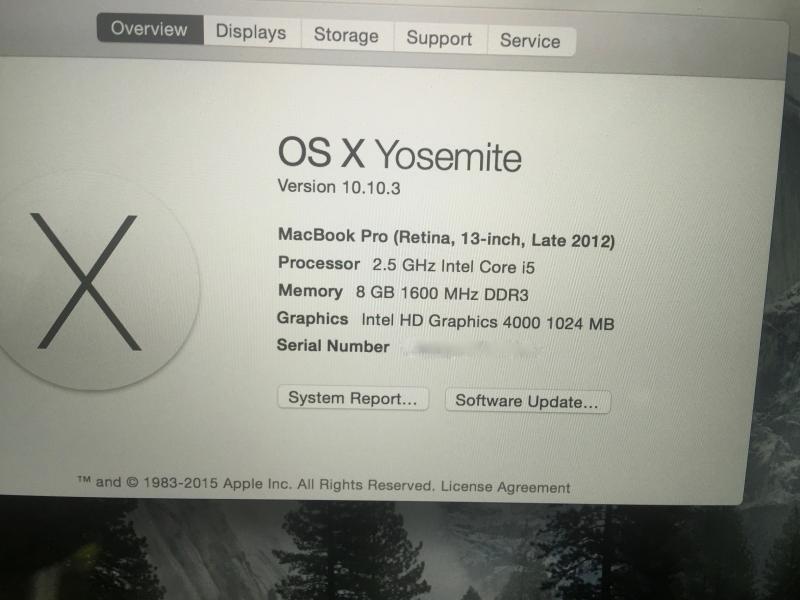Show the Service tab
This screenshot has width=800, height=600.
click(x=531, y=41)
